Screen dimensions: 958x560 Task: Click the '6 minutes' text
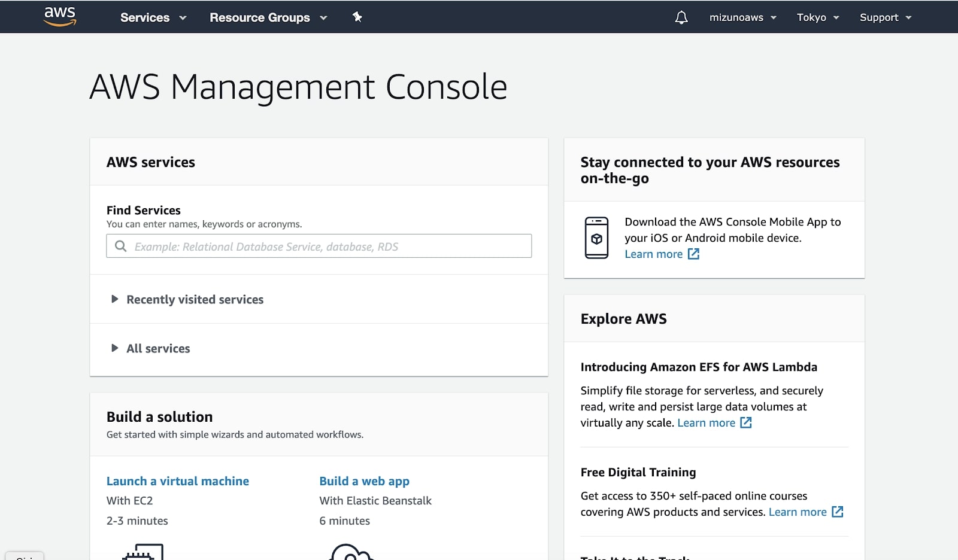344,521
